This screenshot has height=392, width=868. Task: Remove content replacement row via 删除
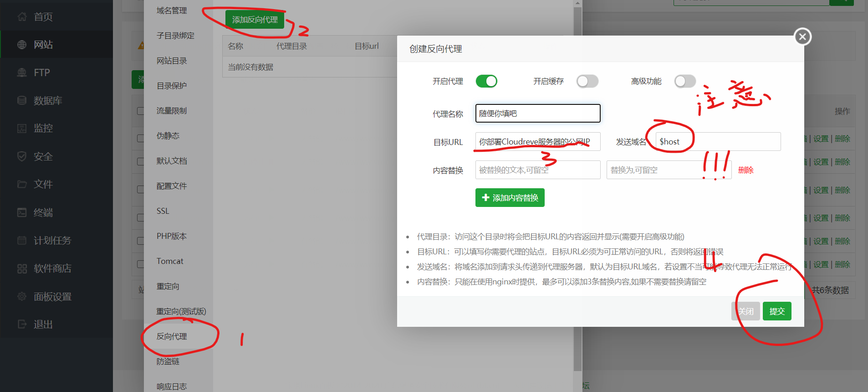746,170
